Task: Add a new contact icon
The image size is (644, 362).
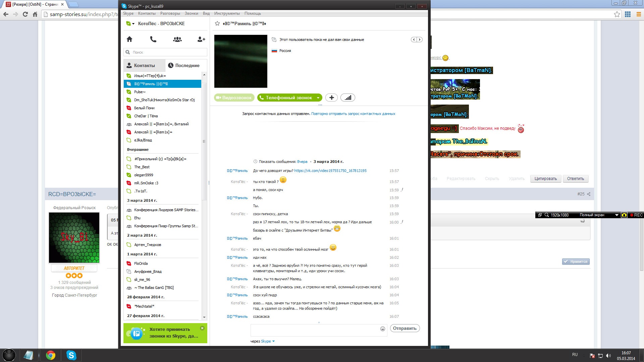Action: coord(201,39)
